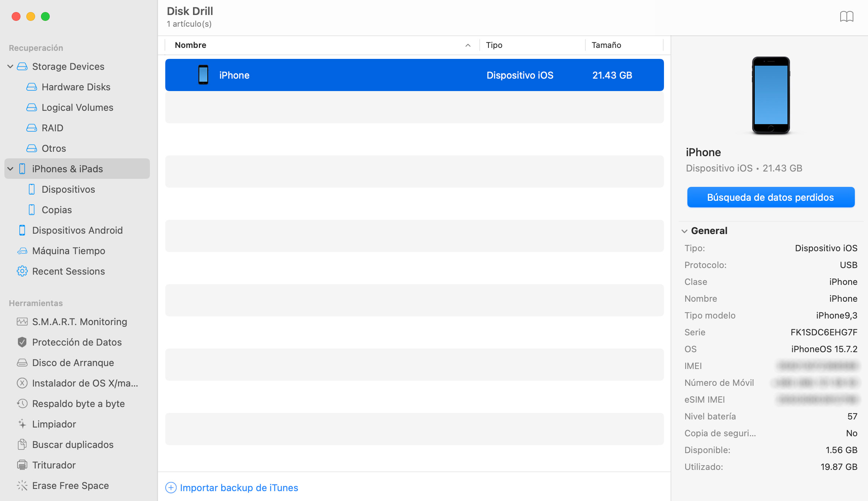This screenshot has height=501, width=868.
Task: Click the Dispositivos tree item
Action: [68, 189]
